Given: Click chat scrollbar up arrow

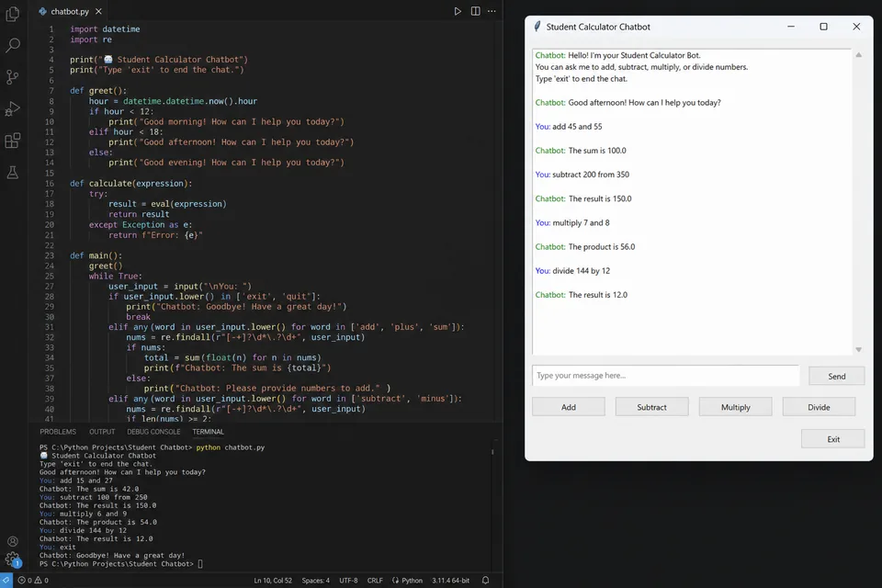Looking at the screenshot, I should (x=858, y=55).
